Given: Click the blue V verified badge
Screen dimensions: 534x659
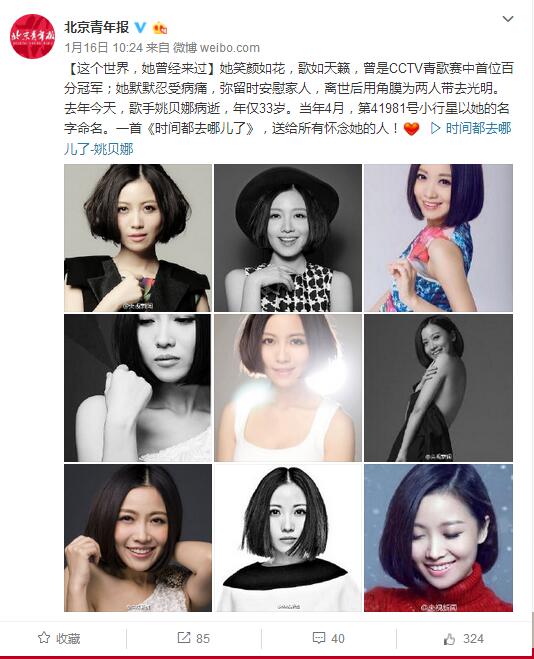Looking at the screenshot, I should click(140, 28).
